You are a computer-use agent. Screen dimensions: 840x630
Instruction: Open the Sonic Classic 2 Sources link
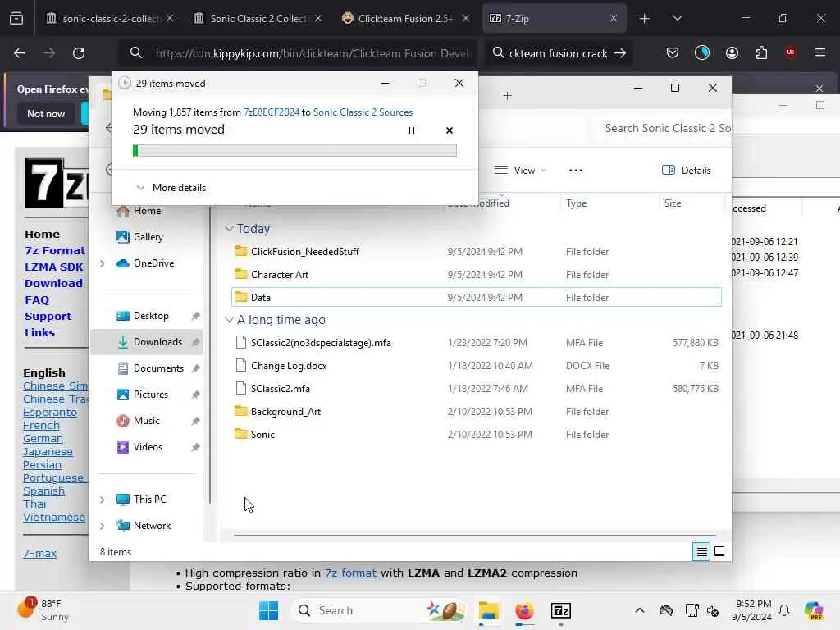click(363, 112)
